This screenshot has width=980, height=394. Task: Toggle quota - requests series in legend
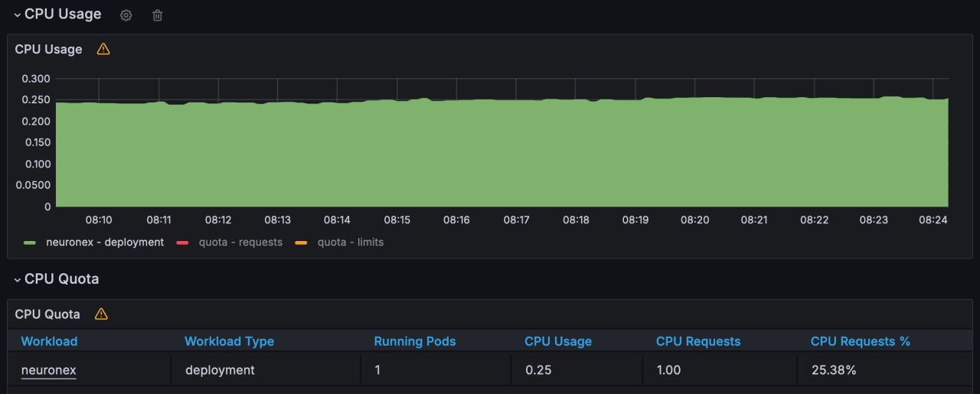click(x=240, y=243)
